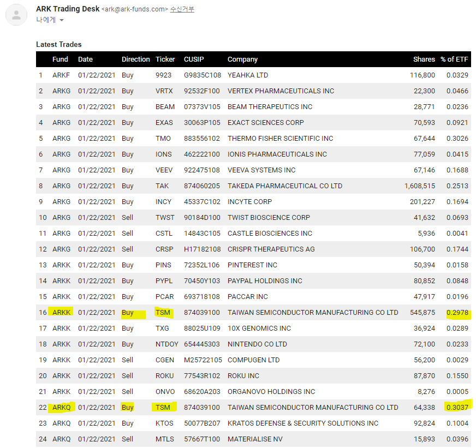The width and height of the screenshot is (476, 448).
Task: Select VERTEX PHARMACEUTICALS INC cell
Action: (x=281, y=91)
